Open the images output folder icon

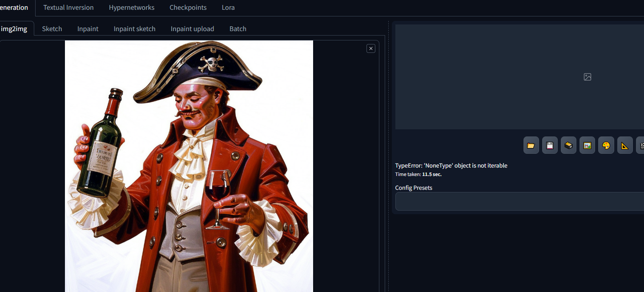(531, 146)
